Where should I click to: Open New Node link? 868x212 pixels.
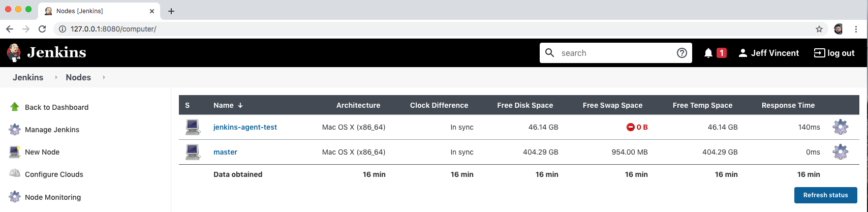click(42, 152)
